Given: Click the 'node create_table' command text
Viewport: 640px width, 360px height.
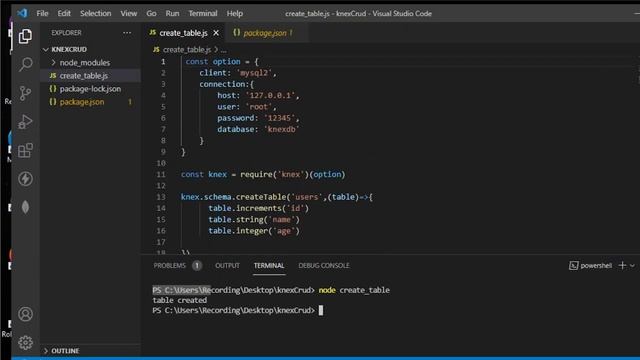Looking at the screenshot, I should [354, 290].
